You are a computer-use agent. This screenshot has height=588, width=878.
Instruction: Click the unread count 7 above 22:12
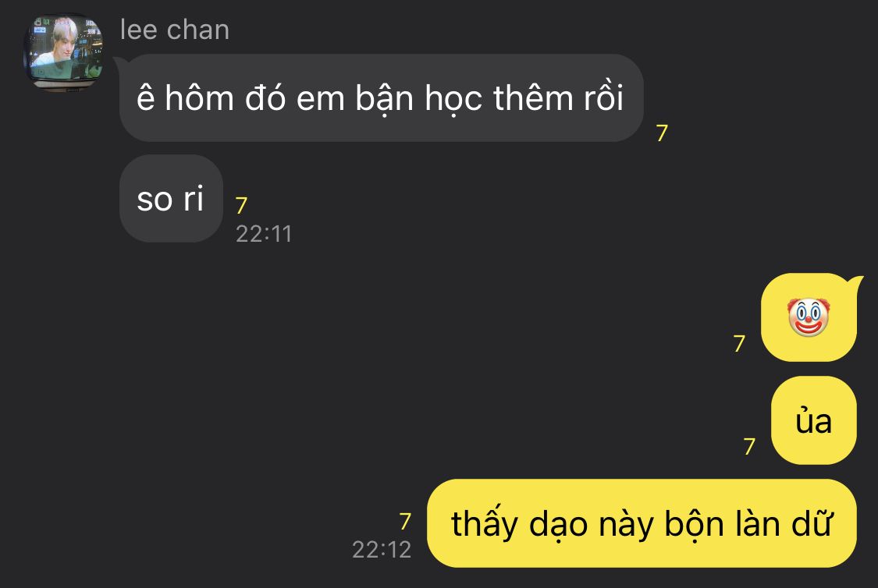[405, 522]
